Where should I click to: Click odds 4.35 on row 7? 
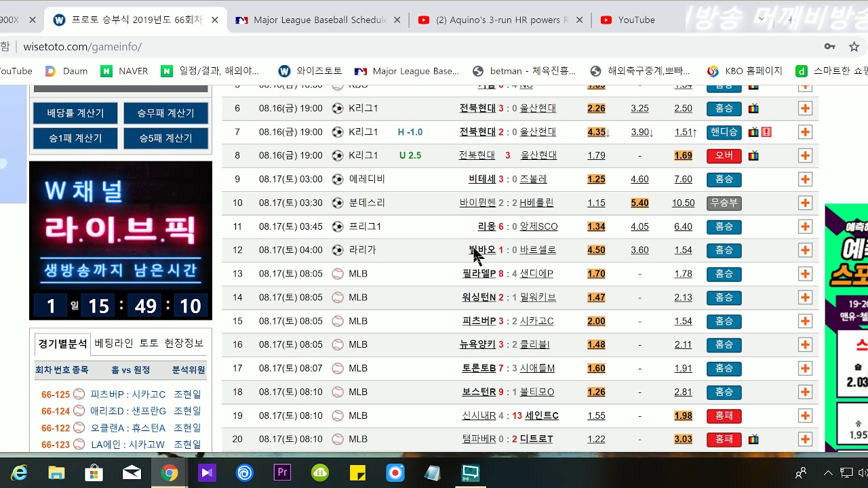pos(597,132)
